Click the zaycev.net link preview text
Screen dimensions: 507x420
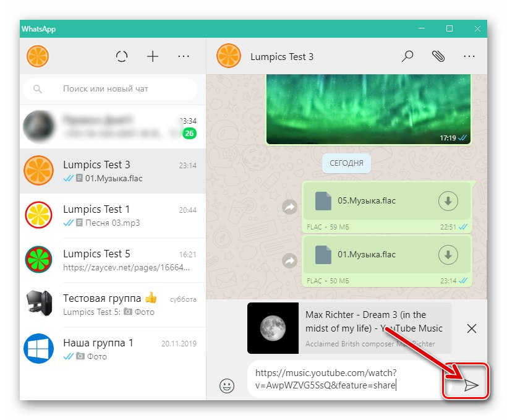click(x=126, y=267)
